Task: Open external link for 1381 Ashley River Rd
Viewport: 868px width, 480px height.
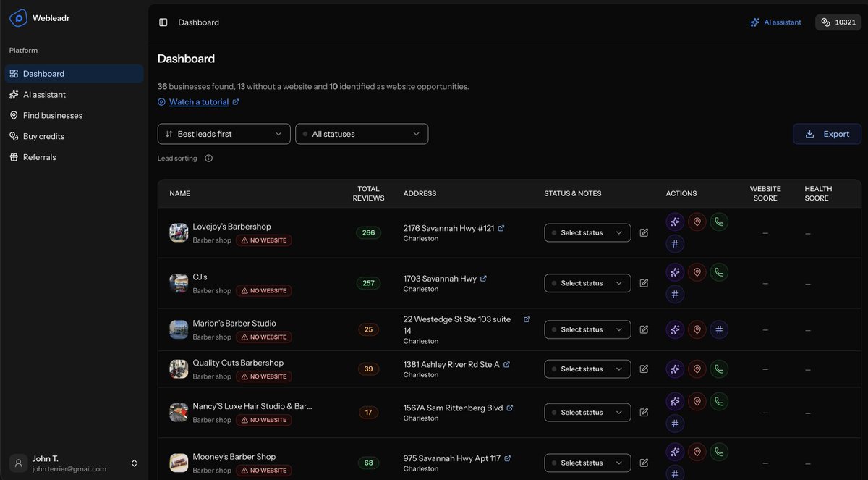Action: pyautogui.click(x=506, y=365)
